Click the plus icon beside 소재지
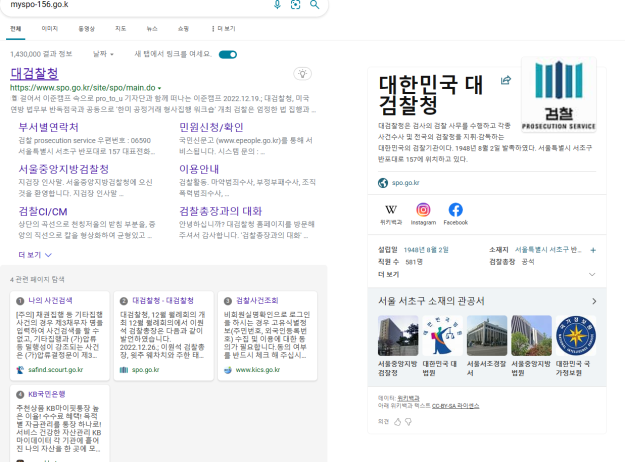Viewport: 625px width, 462px height. click(593, 250)
